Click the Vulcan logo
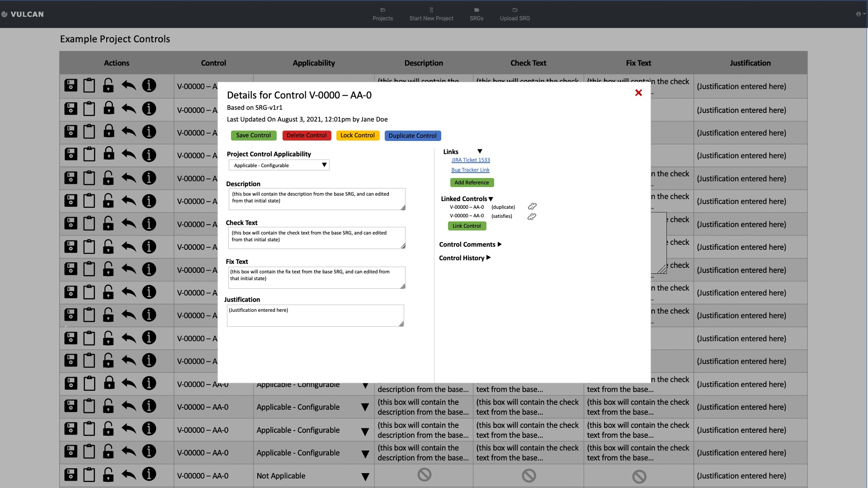 23,14
